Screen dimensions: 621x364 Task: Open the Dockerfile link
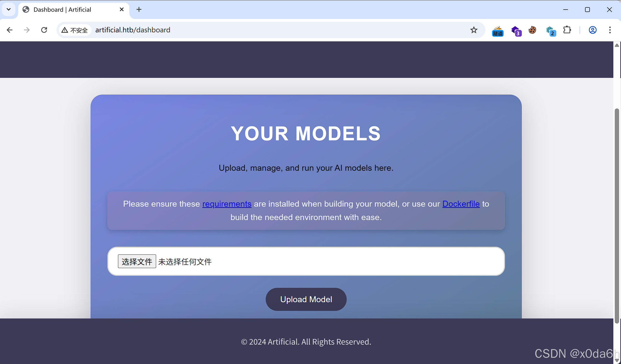click(461, 204)
